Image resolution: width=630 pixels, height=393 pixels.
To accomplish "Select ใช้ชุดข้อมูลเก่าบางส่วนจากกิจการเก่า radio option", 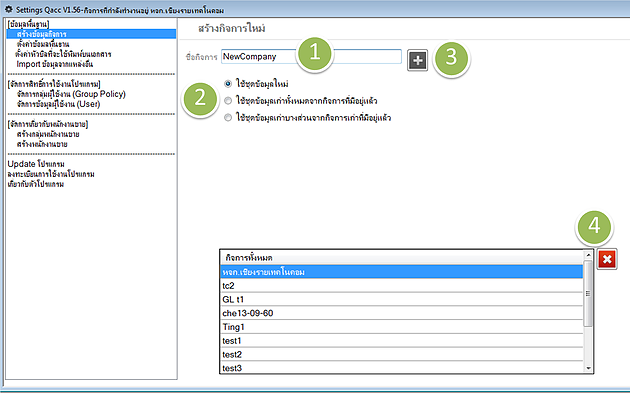I will pyautogui.click(x=228, y=117).
